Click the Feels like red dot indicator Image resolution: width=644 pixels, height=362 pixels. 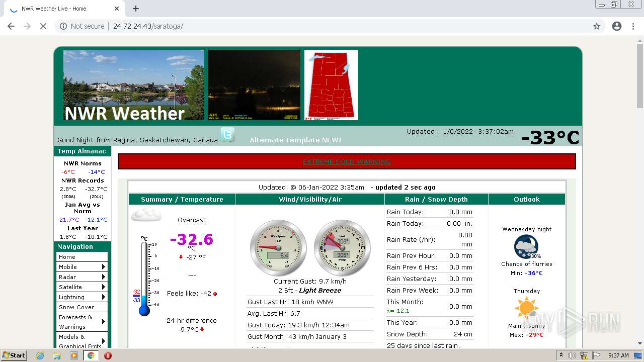[215, 294]
